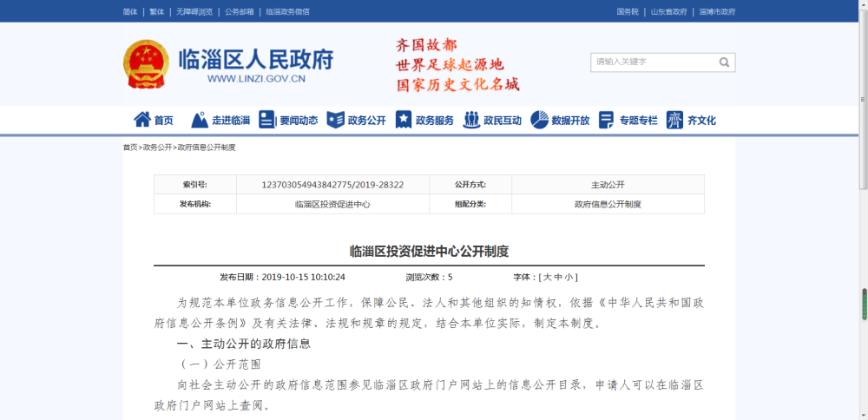Click the 政务服务 star icon
The image size is (868, 420).
point(404,120)
